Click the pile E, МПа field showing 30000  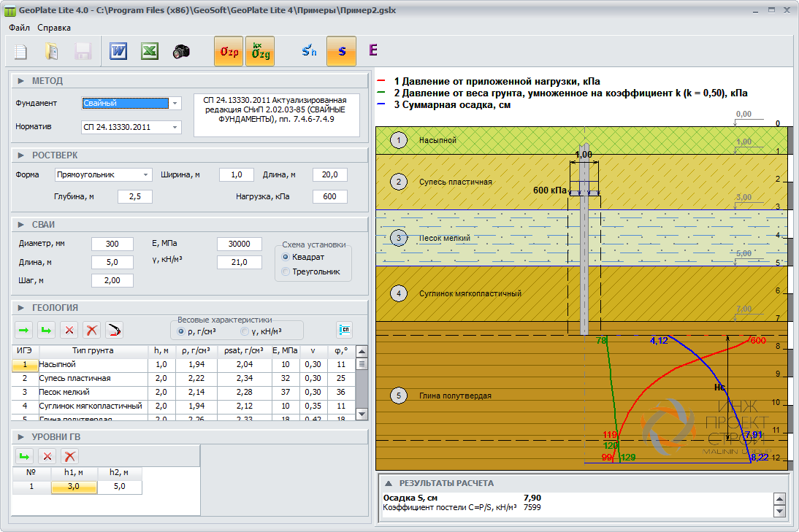coord(240,244)
